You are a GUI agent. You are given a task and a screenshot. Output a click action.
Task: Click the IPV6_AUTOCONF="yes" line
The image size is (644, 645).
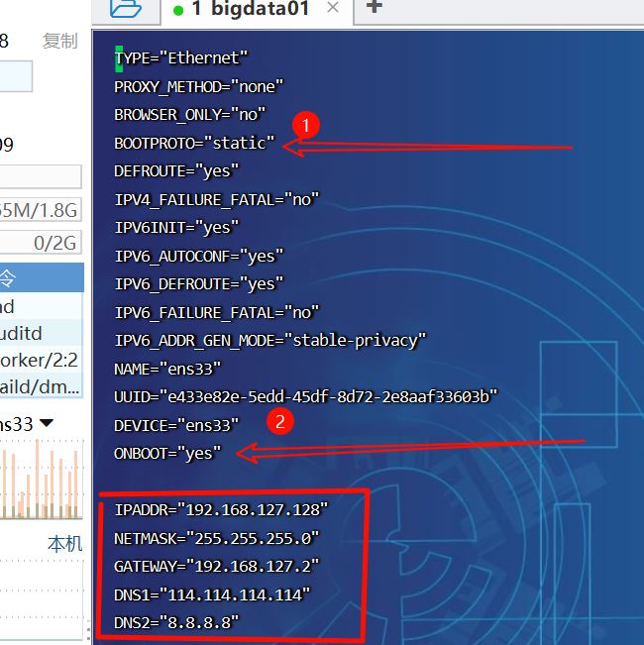pyautogui.click(x=198, y=257)
